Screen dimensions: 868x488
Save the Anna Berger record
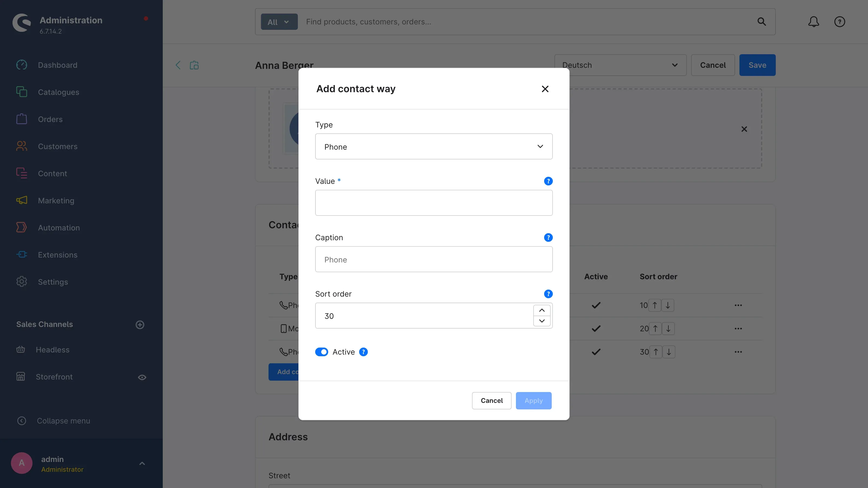[x=757, y=65]
